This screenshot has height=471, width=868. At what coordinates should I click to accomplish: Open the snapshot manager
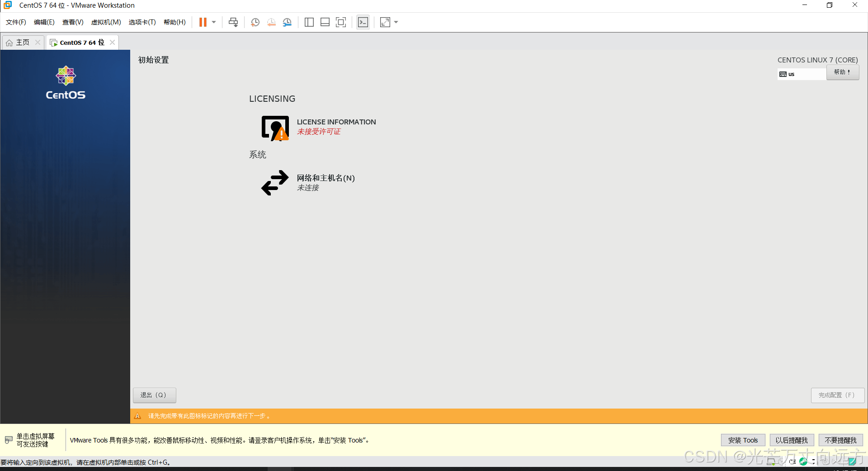287,22
